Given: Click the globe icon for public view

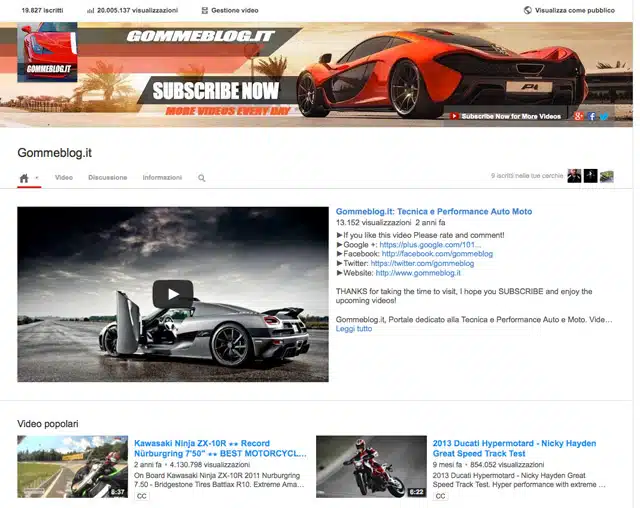Looking at the screenshot, I should tap(528, 9).
